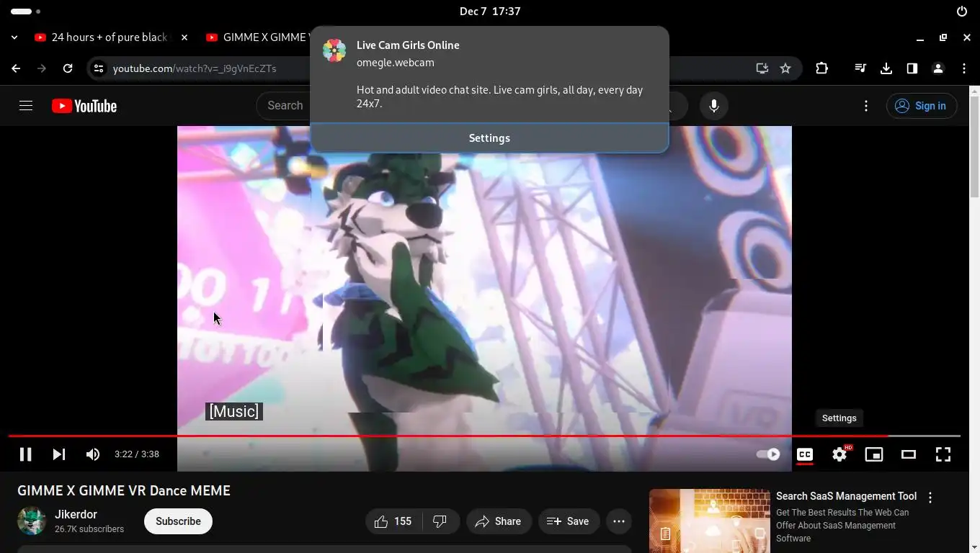Open Jikerdor channel avatar
Screen dimensions: 980x553
click(x=32, y=521)
